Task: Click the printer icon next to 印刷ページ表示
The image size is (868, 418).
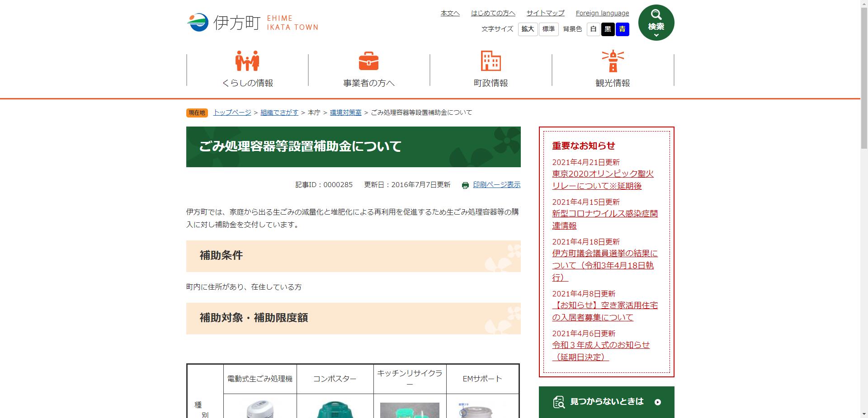Action: (465, 185)
